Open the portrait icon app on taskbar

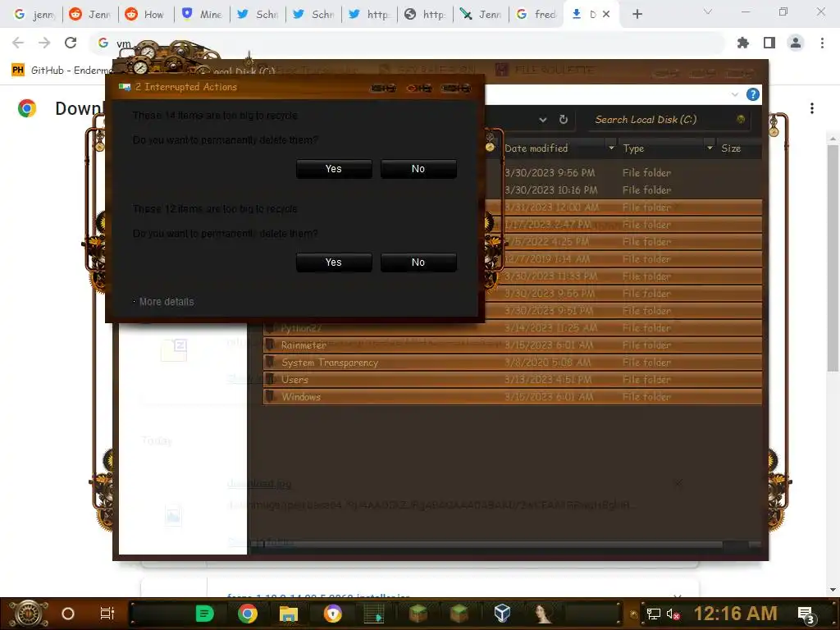click(x=543, y=614)
